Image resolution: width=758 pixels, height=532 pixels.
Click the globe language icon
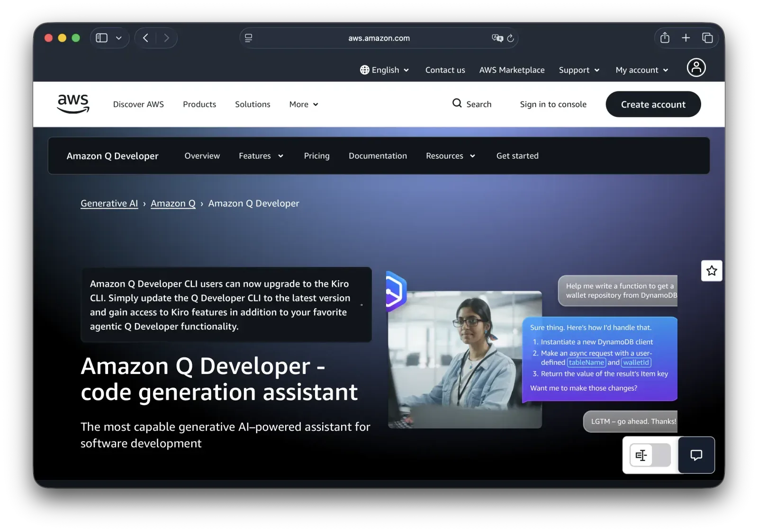click(x=364, y=70)
